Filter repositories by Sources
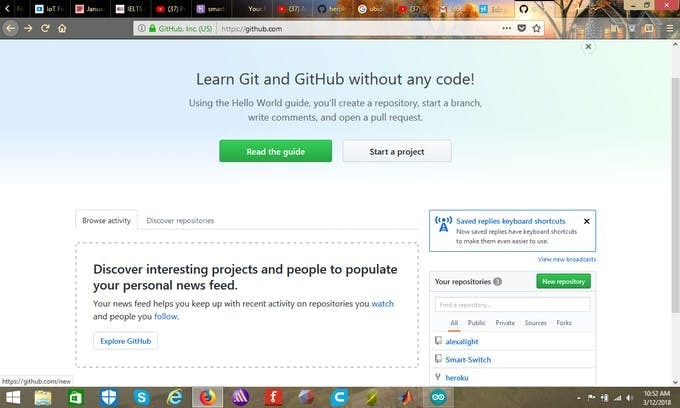The image size is (680, 408). (x=536, y=323)
